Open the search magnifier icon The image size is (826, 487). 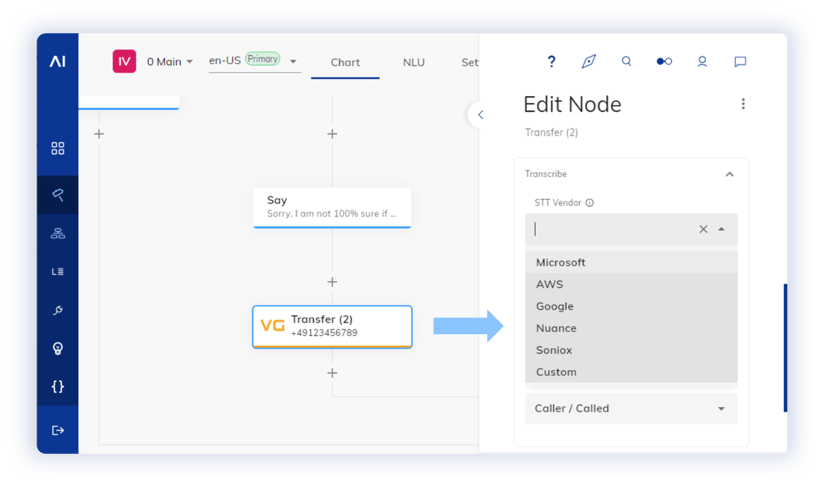[x=626, y=61]
